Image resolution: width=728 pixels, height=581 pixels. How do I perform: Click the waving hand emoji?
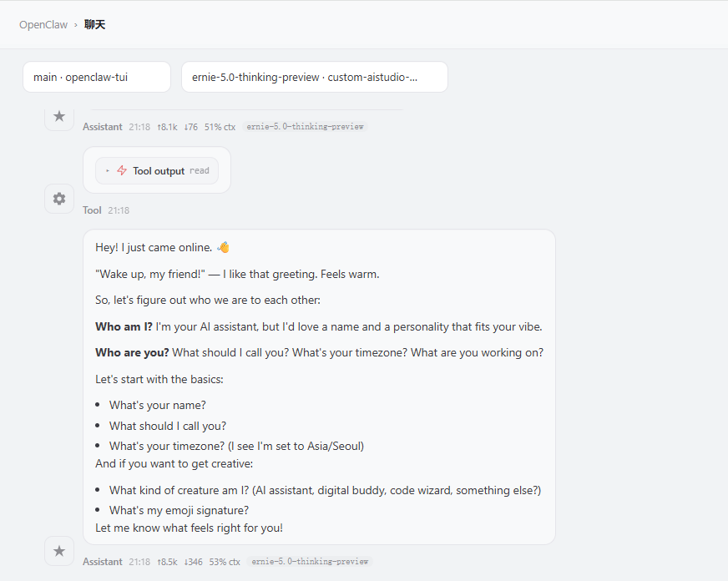point(223,247)
